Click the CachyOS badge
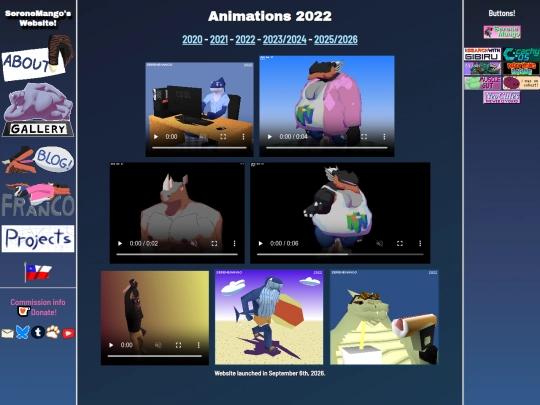 (x=521, y=54)
